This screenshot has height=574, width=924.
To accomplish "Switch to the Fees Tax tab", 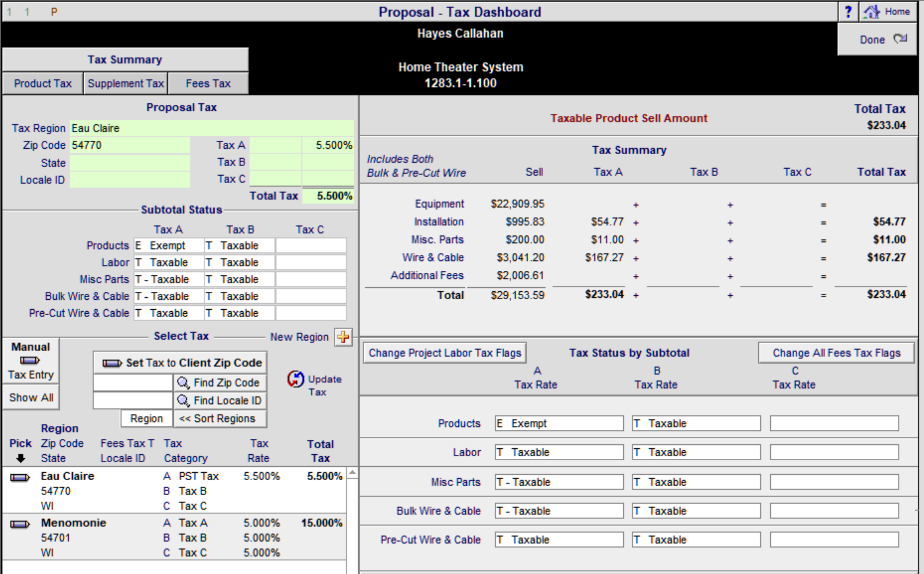I will 208,83.
